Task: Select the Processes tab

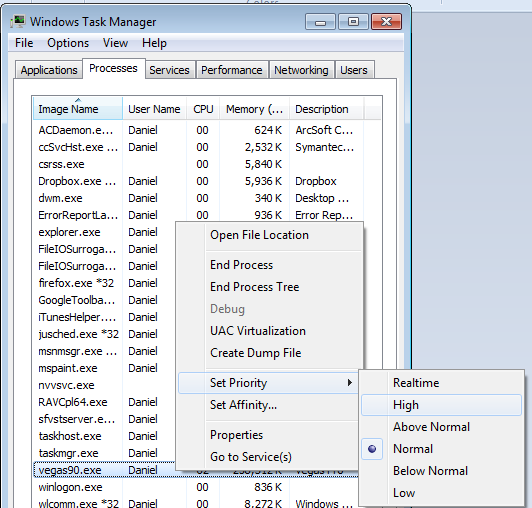Action: [113, 68]
